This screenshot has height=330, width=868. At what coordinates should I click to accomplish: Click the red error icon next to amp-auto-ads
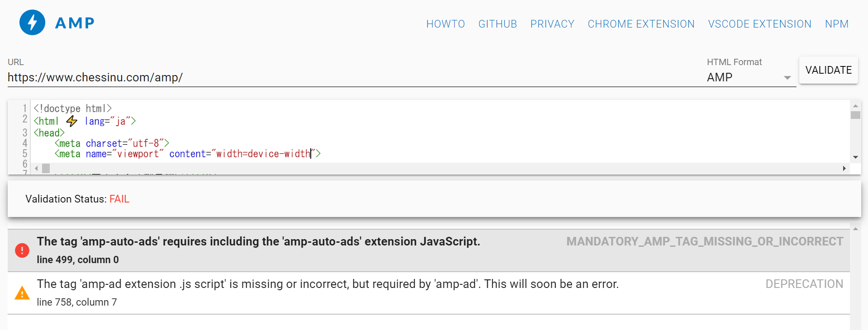[22, 250]
